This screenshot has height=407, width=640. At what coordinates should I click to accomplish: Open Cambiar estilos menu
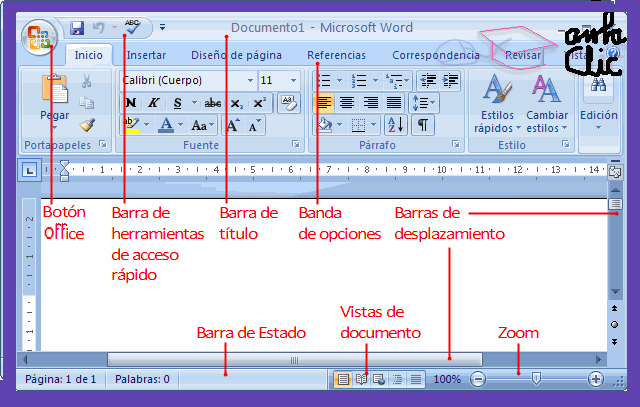[x=547, y=104]
